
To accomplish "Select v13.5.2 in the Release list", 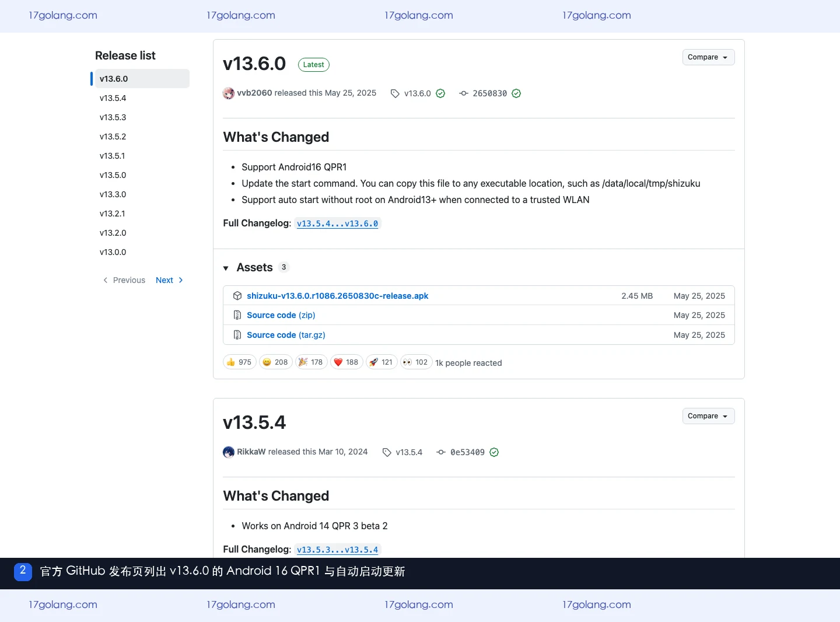I will click(142, 137).
